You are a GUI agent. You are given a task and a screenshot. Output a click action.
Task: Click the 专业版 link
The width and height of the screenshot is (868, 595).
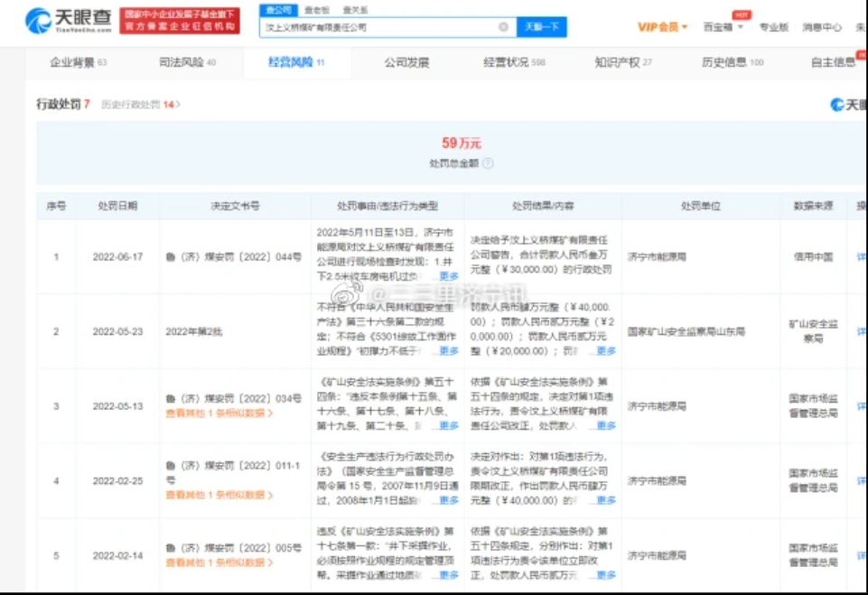coord(773,26)
